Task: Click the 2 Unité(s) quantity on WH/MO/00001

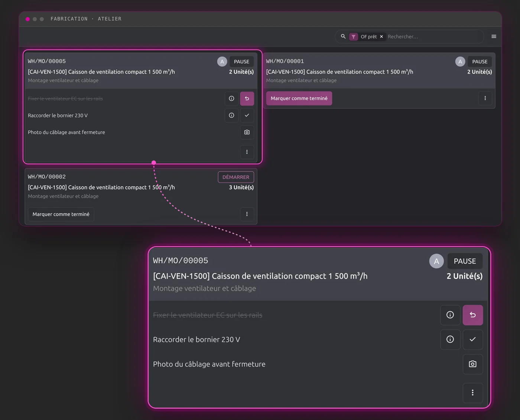Action: [x=480, y=72]
